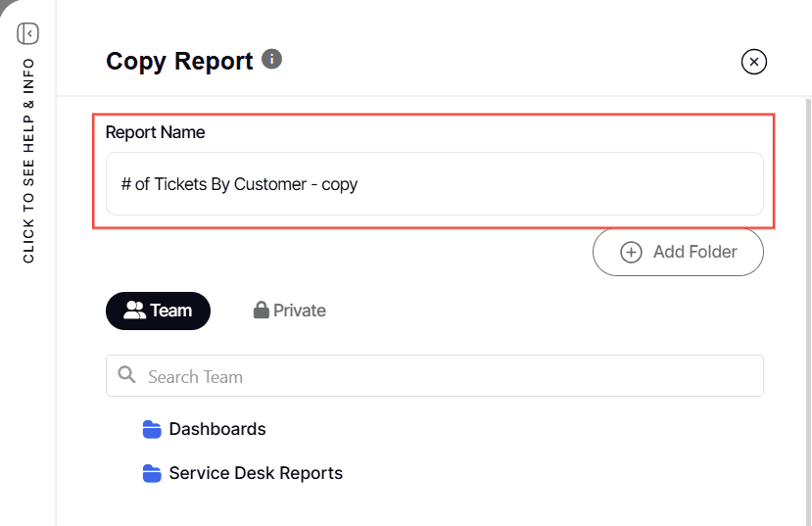The image size is (812, 526).
Task: Select the Team tab
Action: [x=158, y=311]
